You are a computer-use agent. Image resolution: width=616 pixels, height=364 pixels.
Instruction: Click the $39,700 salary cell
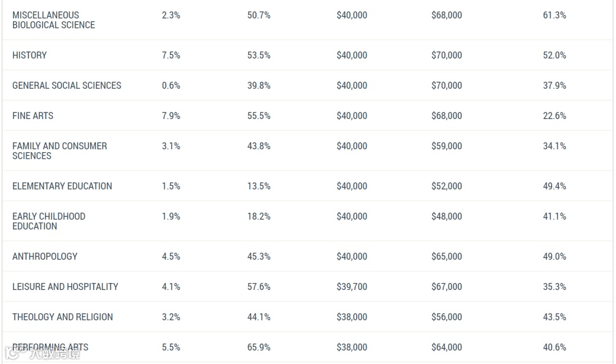[x=352, y=287]
